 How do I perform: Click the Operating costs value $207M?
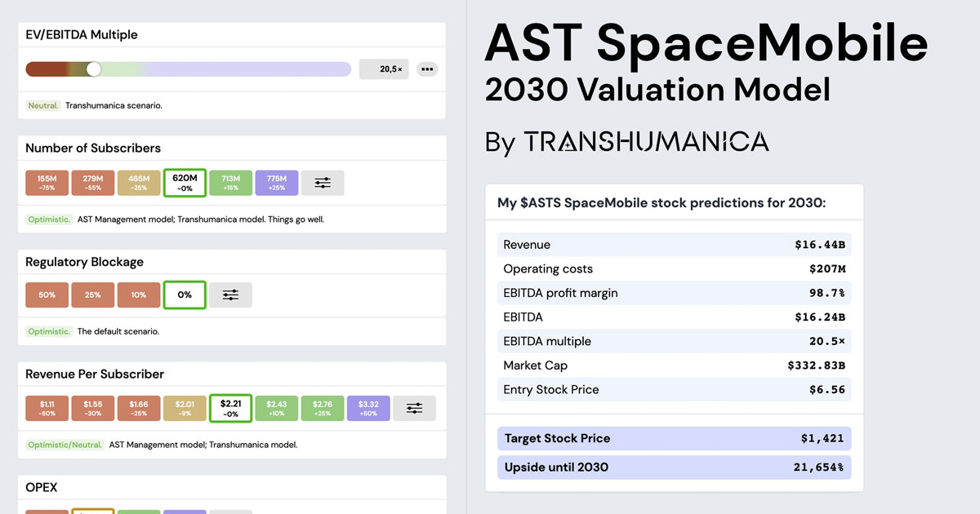click(827, 268)
